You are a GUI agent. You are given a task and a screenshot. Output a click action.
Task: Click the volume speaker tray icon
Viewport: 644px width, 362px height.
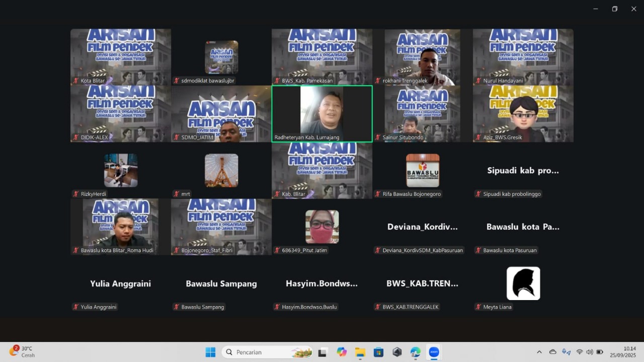pos(589,352)
